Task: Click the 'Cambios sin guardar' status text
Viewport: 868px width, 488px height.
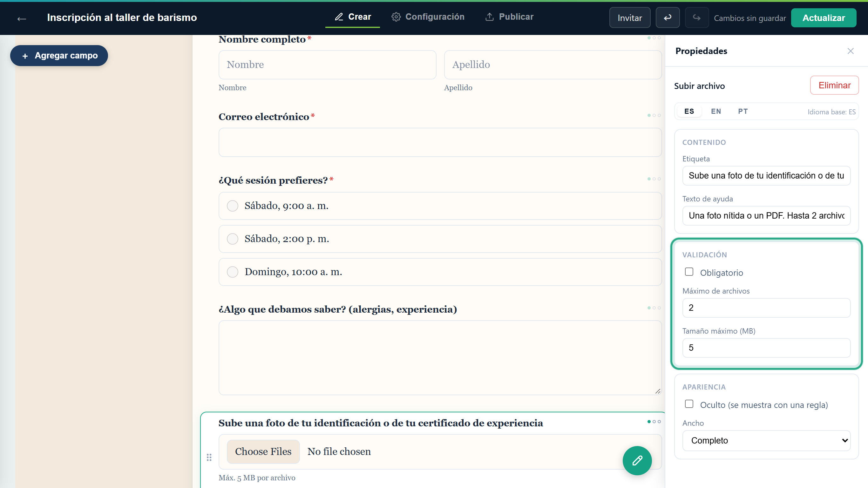Action: click(x=750, y=18)
